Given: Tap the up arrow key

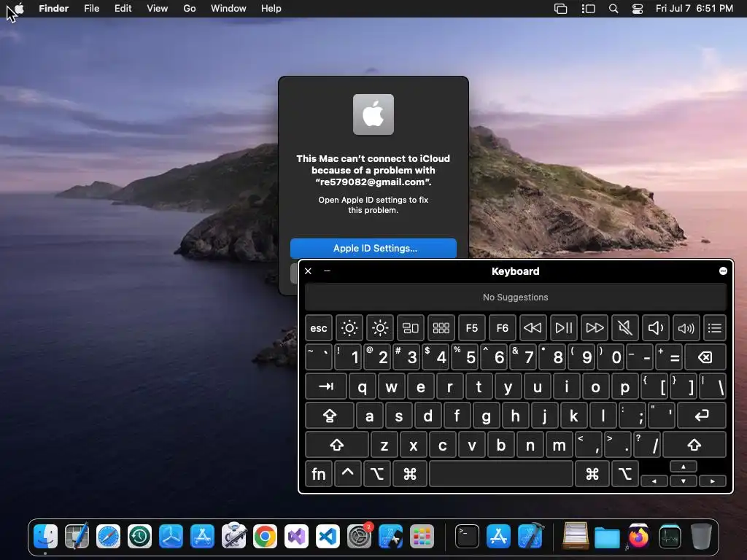Looking at the screenshot, I should tap(683, 467).
